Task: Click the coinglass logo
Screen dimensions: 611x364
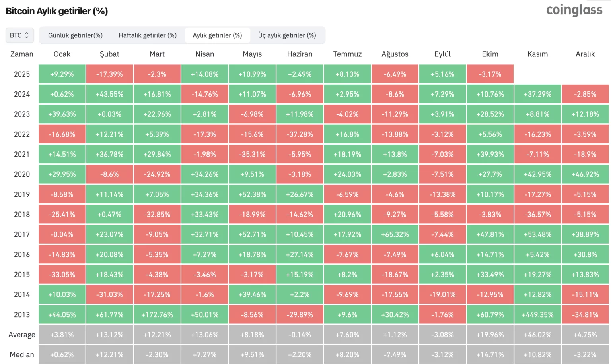Action: pos(574,10)
